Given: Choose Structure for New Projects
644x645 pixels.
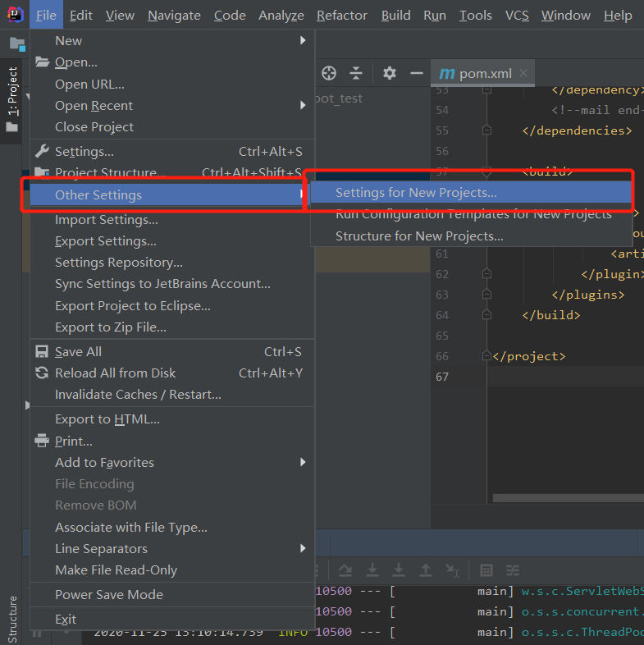Looking at the screenshot, I should [471, 236].
